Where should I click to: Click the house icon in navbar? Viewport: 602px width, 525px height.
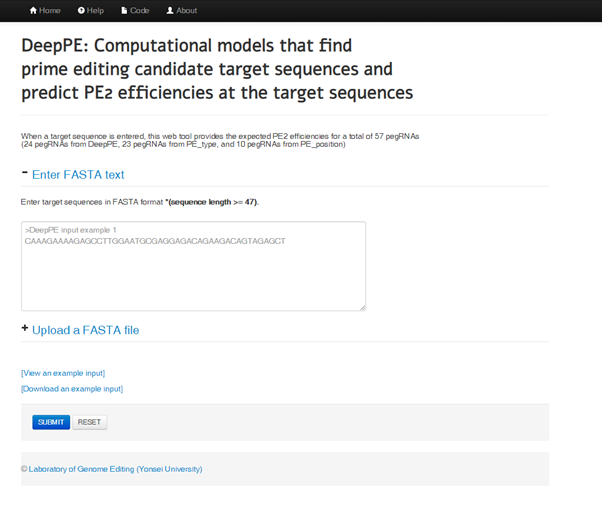click(33, 11)
